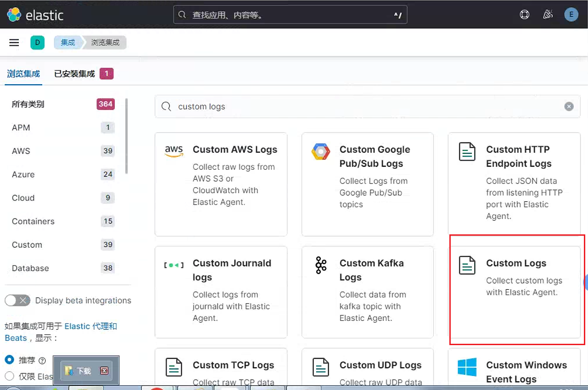The width and height of the screenshot is (588, 390).
Task: Close the 下载 popup with red X
Action: (104, 371)
